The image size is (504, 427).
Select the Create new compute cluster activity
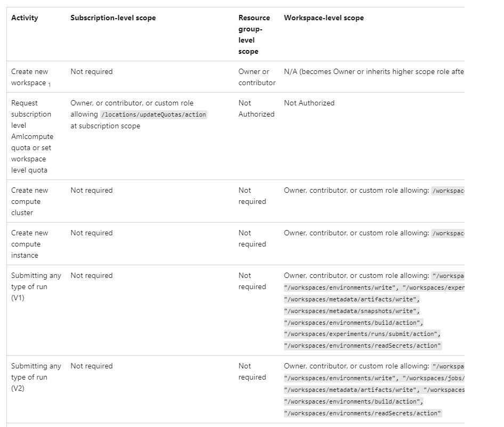coord(30,201)
